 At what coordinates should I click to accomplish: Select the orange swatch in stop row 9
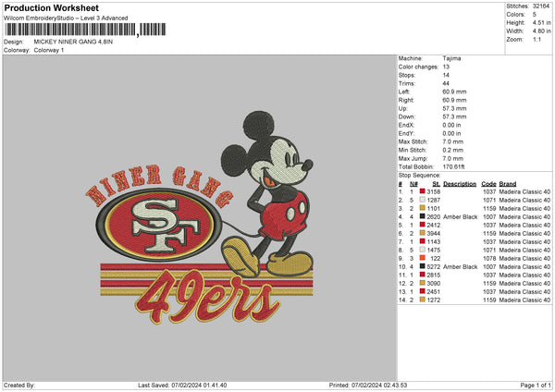coord(423,258)
